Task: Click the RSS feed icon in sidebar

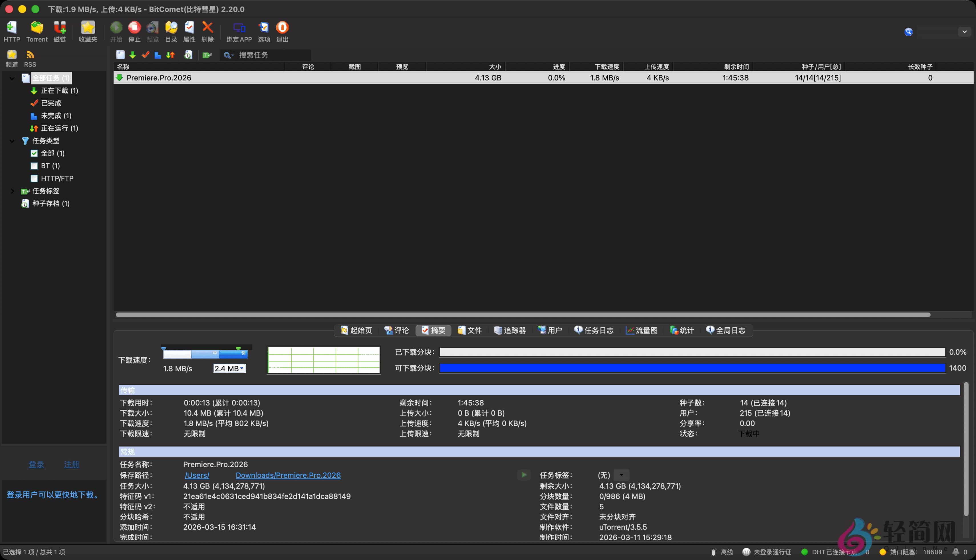Action: 30,55
